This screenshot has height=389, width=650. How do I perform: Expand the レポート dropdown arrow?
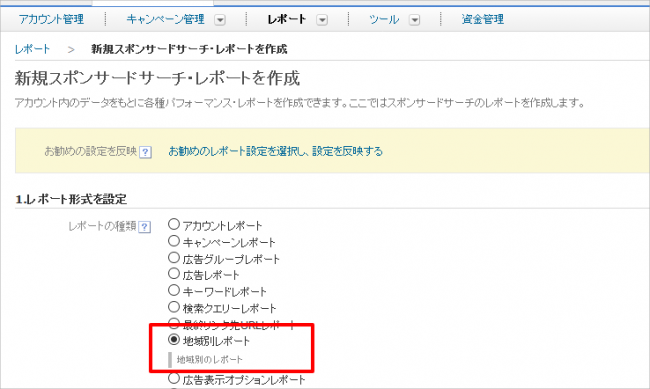[x=322, y=19]
